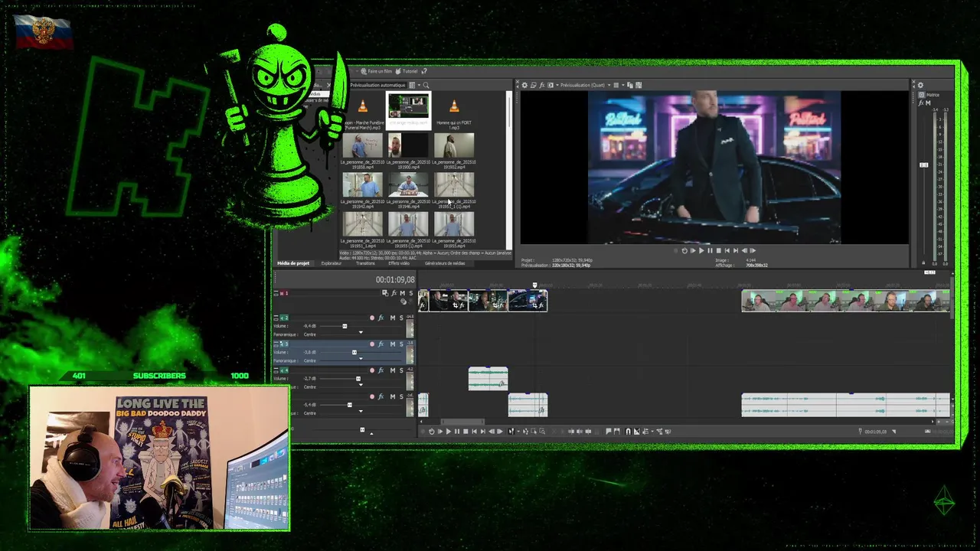Switch to Explorateur tab
980x551 pixels.
pos(332,263)
